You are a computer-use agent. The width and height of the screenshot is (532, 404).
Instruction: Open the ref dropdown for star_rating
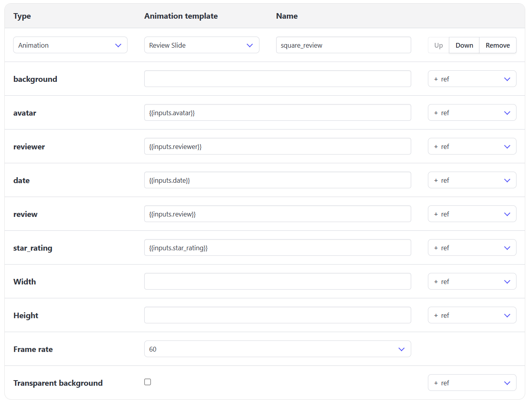(x=472, y=247)
